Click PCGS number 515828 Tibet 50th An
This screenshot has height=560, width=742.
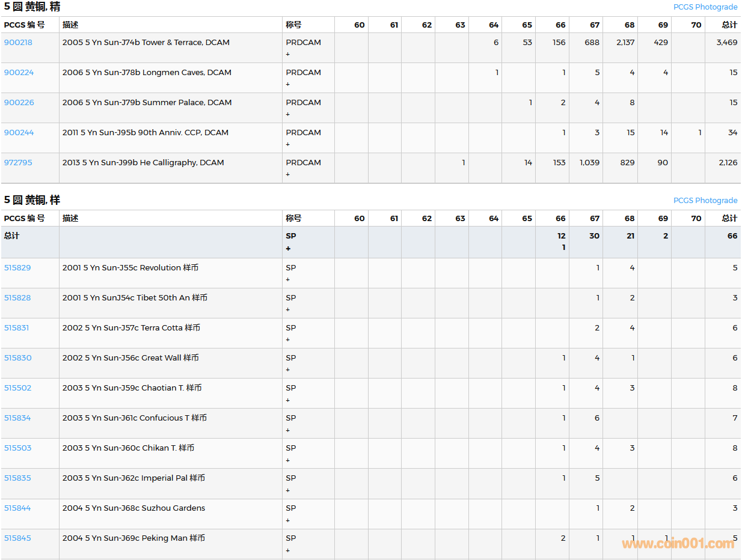click(17, 298)
